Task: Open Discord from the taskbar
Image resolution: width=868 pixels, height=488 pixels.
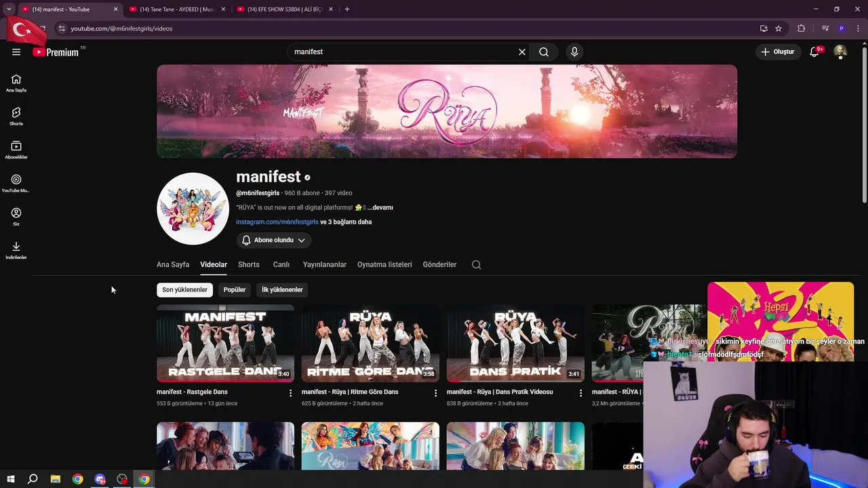Action: [100, 479]
